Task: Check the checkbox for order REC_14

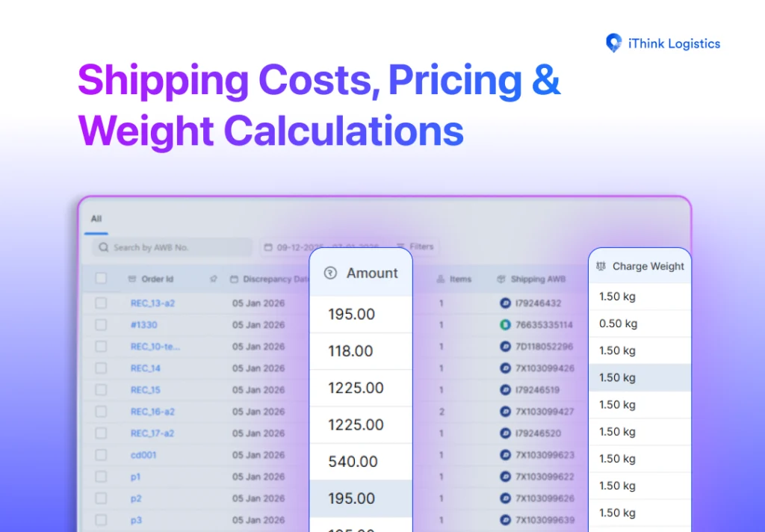Action: (x=102, y=368)
